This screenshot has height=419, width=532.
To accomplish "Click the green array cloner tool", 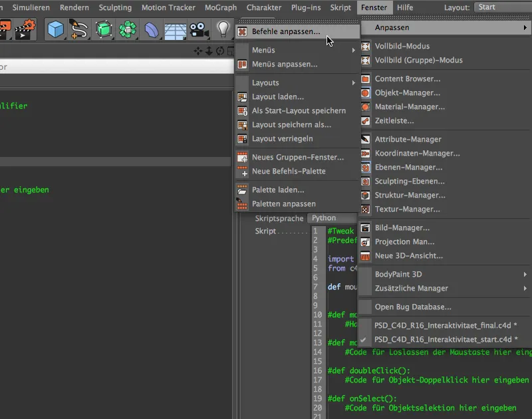I will click(128, 29).
